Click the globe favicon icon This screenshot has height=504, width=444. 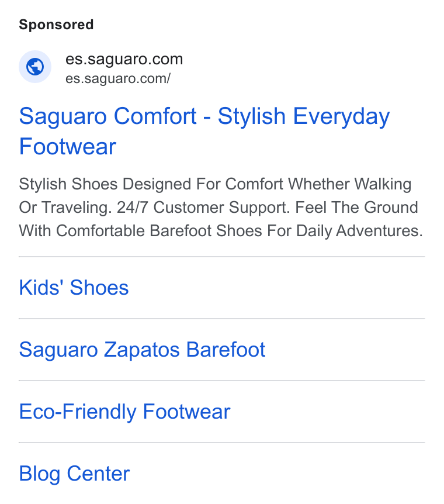(x=35, y=67)
